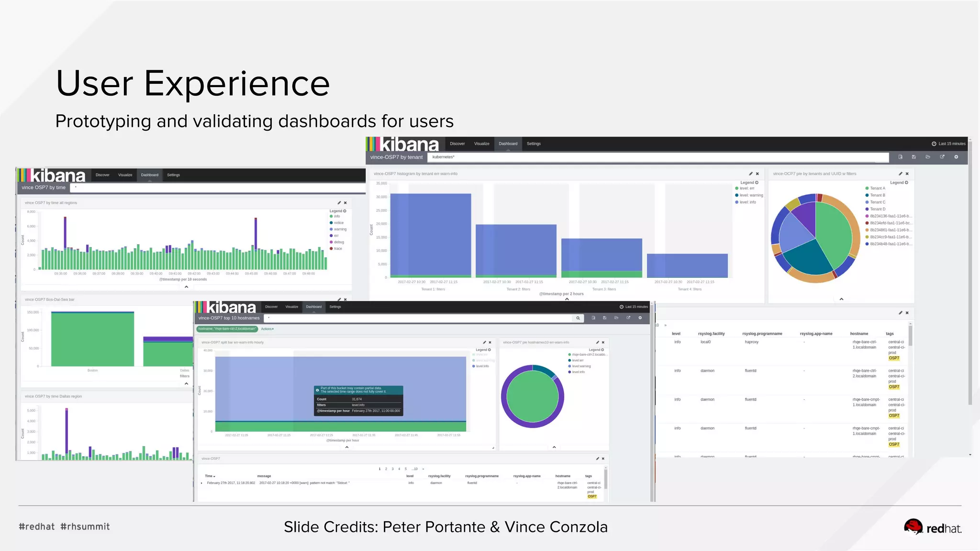Viewport: 980px width, 551px height.
Task: Remove pie hostnames10 err-warn-info panel
Action: tap(603, 342)
